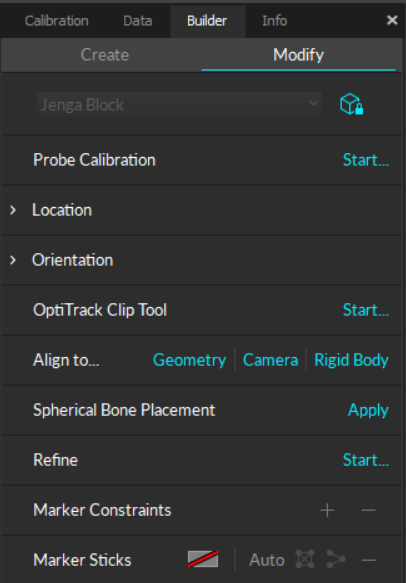This screenshot has height=583, width=406.
Task: Remove marker sticks with minus icon
Action: [x=368, y=560]
